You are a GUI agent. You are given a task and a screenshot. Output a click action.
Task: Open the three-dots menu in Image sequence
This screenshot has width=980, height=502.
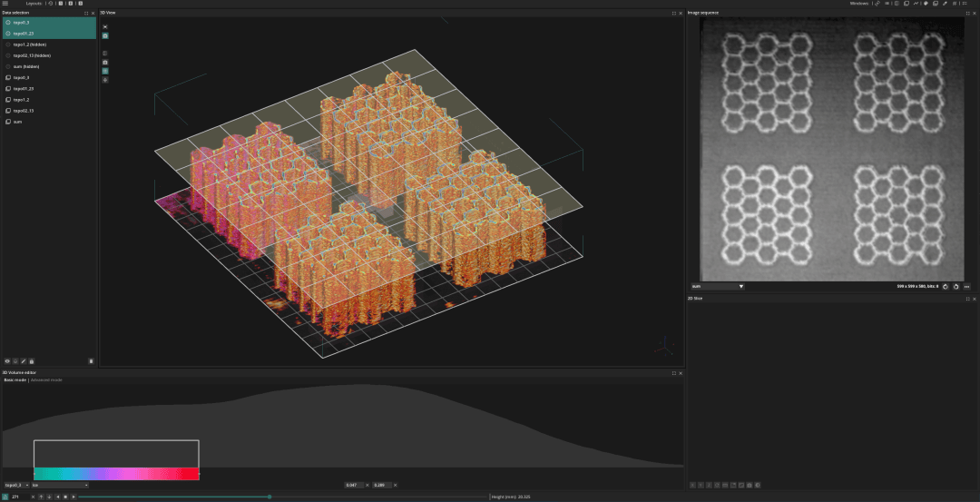(x=967, y=286)
